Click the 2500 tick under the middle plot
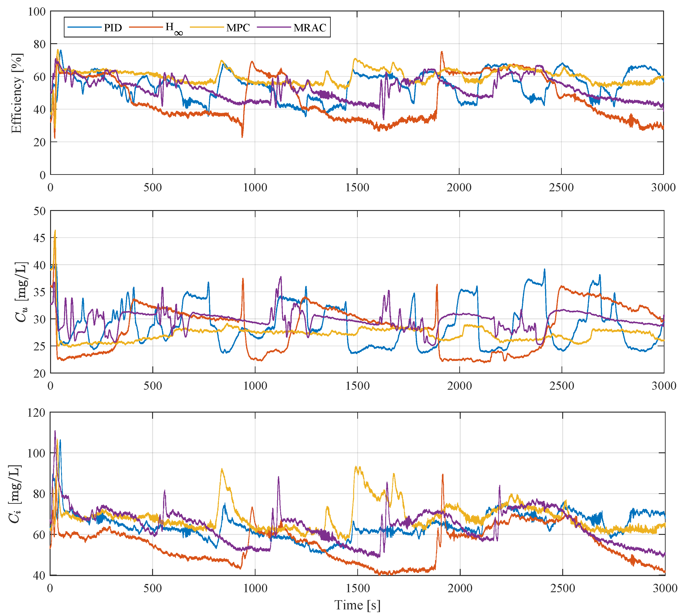683x616 pixels. pos(562,386)
